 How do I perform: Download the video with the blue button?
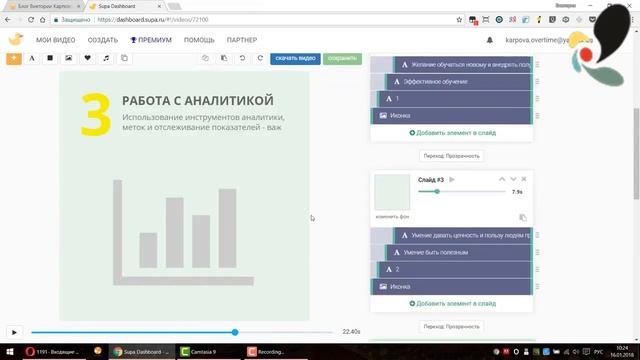[295, 58]
